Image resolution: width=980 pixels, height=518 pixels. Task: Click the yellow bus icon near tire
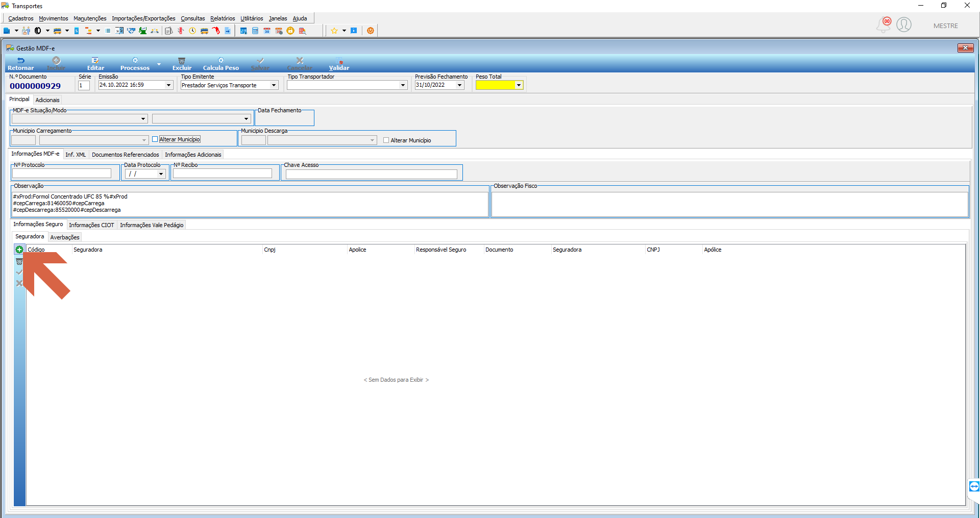[x=57, y=31]
